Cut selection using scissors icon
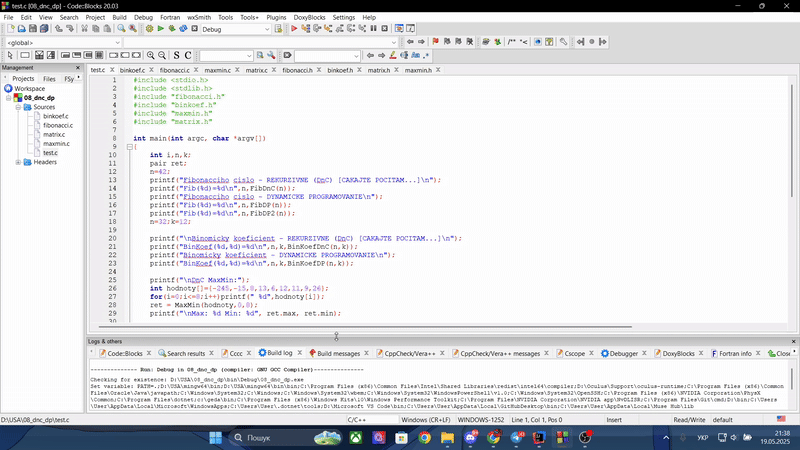The height and width of the screenshot is (450, 800). tap(84, 29)
